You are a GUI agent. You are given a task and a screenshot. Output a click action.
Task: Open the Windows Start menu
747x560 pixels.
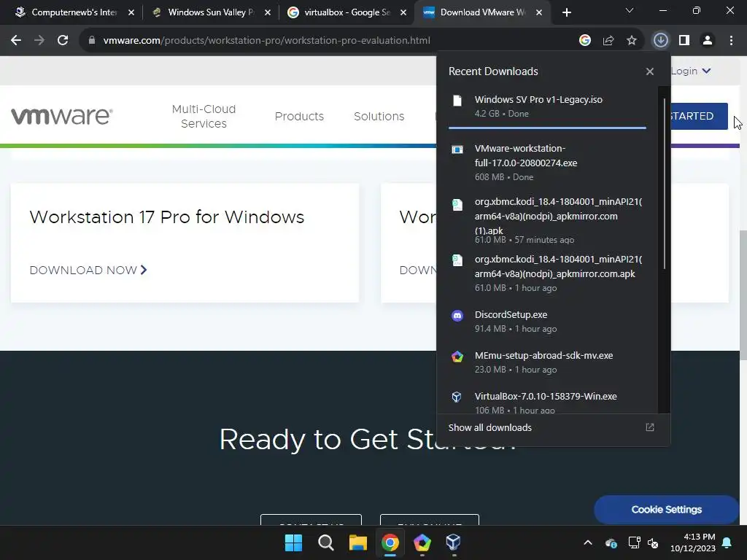[x=293, y=542]
